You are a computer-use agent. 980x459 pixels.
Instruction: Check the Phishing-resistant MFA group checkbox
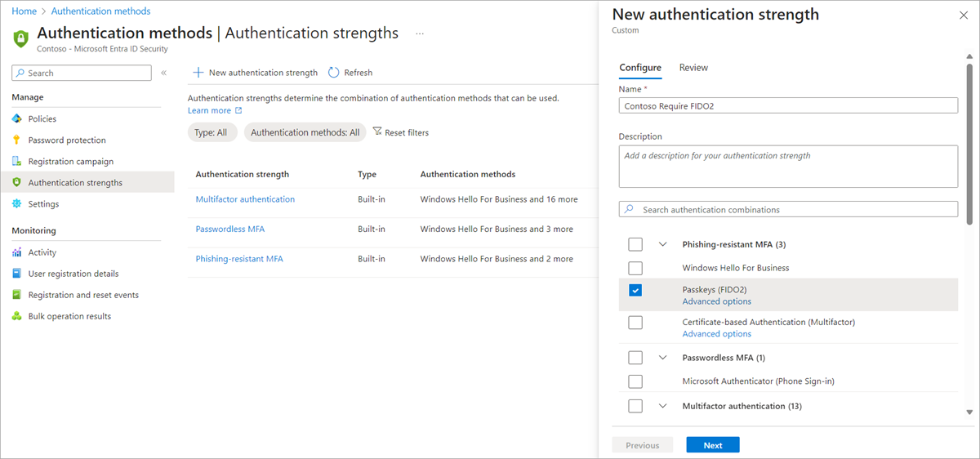(x=635, y=244)
